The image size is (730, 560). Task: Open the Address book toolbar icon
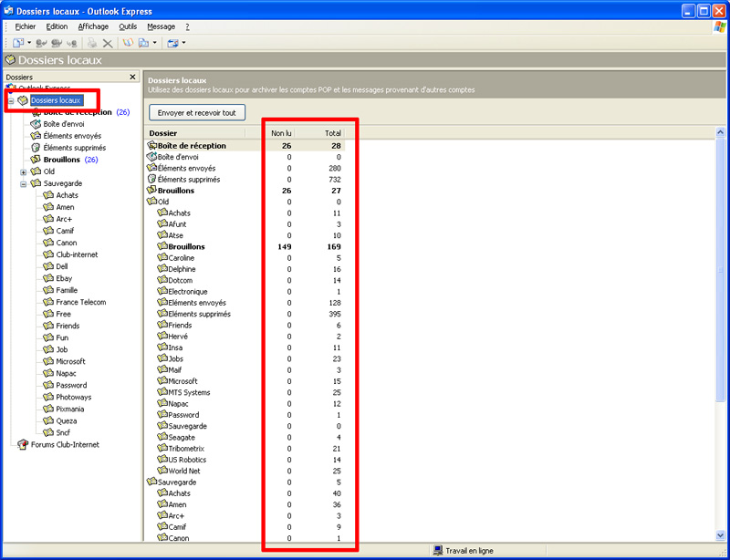[128, 43]
